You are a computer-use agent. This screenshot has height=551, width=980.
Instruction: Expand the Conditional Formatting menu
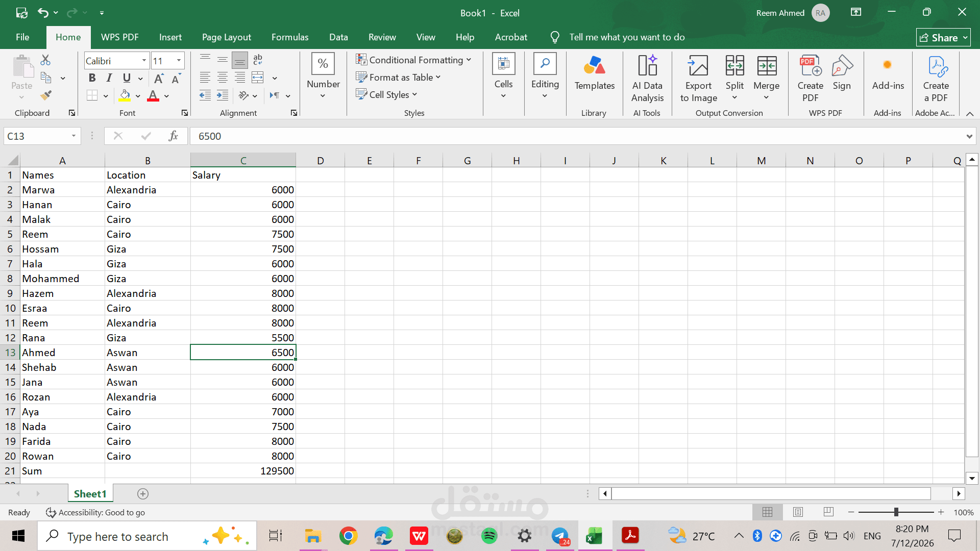(413, 60)
